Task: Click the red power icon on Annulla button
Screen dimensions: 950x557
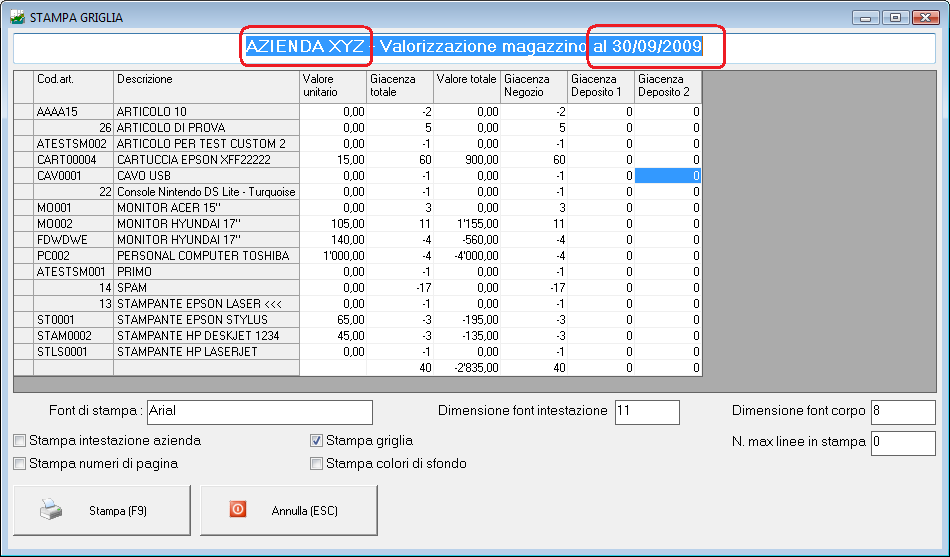Action: [238, 509]
